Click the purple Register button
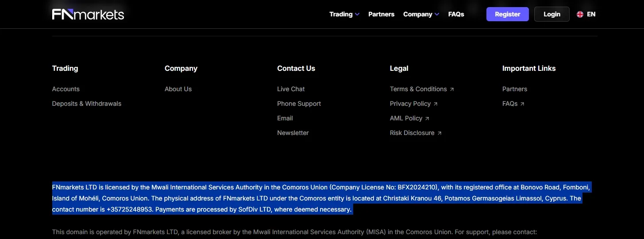This screenshot has width=644, height=239. 508,14
